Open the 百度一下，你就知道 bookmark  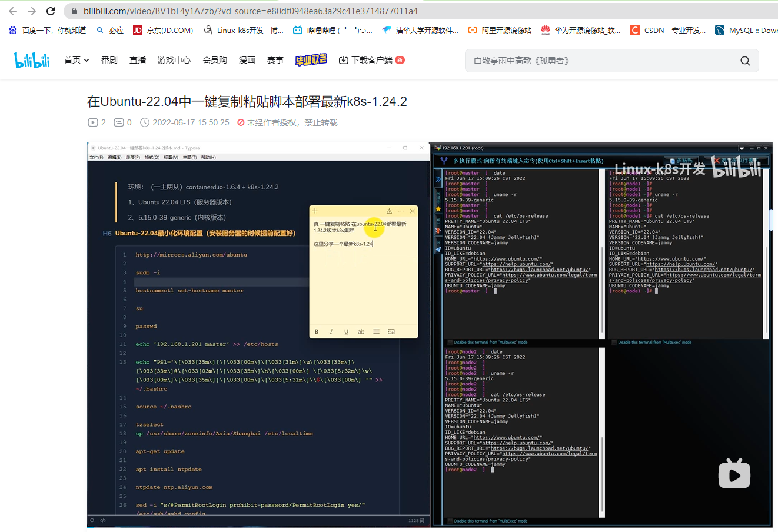(x=47, y=30)
